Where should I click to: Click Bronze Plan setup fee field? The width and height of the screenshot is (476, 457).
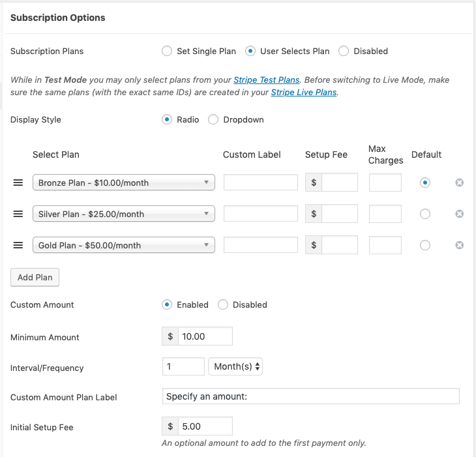point(339,183)
